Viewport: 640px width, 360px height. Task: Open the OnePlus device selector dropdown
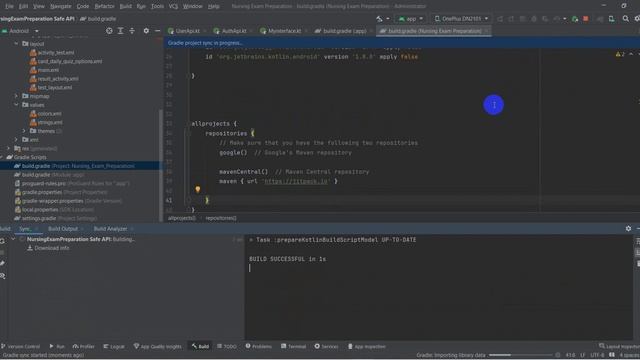pos(461,19)
